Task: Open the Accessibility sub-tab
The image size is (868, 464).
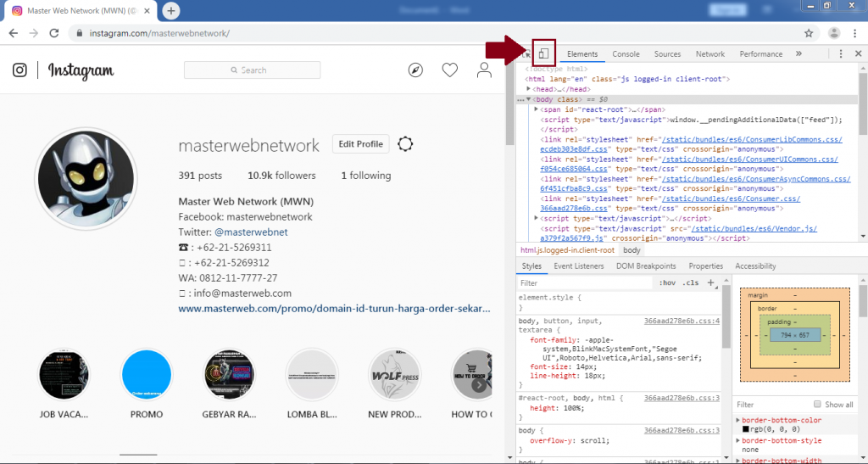Action: pyautogui.click(x=755, y=266)
